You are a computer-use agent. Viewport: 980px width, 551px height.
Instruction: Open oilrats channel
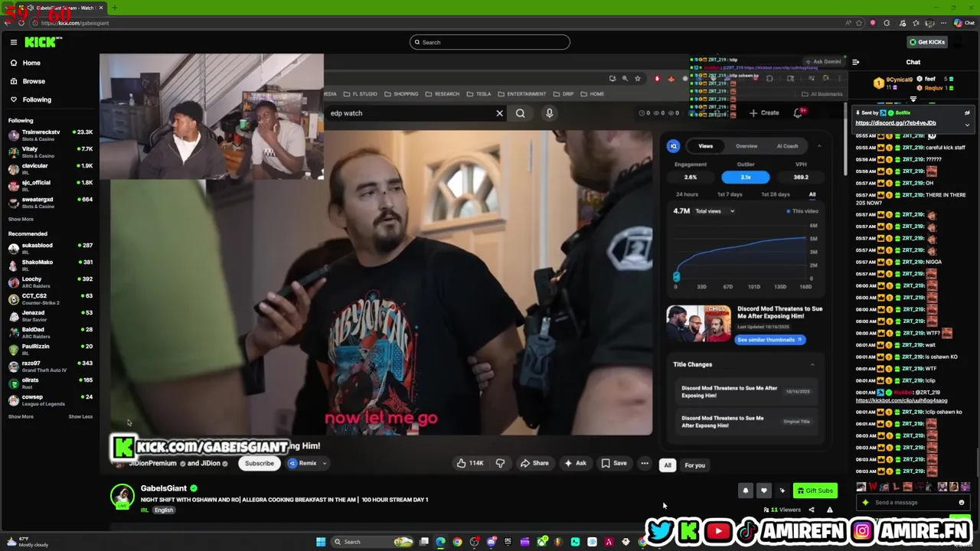[50, 383]
